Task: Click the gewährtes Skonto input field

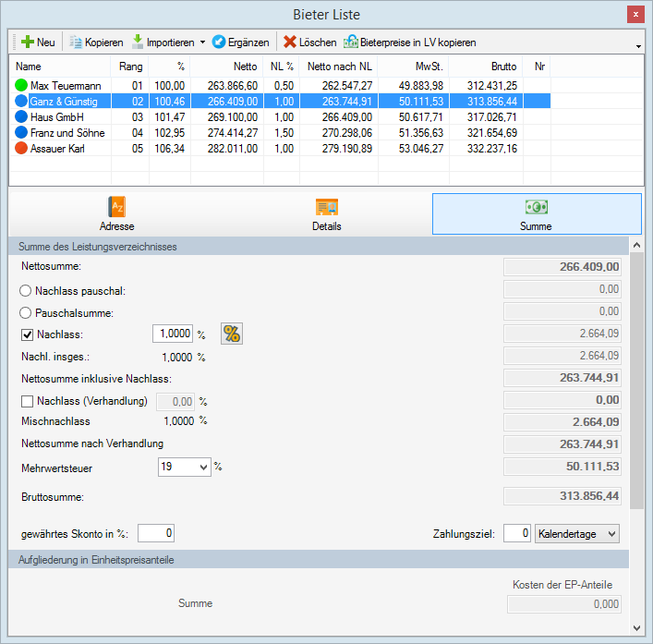Action: [x=156, y=533]
